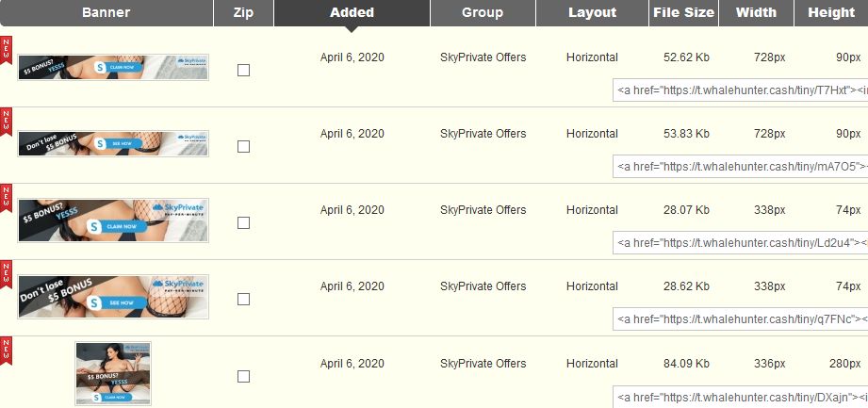868x408 pixels.
Task: Select embed code field containing T7Hxt link
Action: [x=740, y=90]
